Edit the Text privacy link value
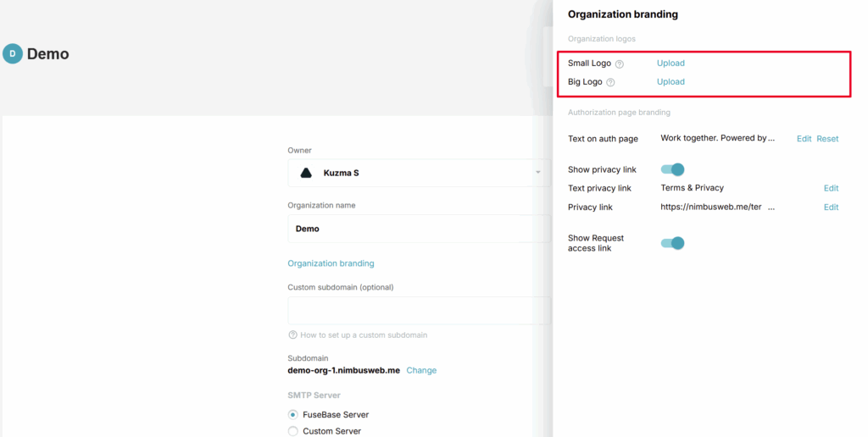Screen dimensions: 868x437 coord(831,188)
